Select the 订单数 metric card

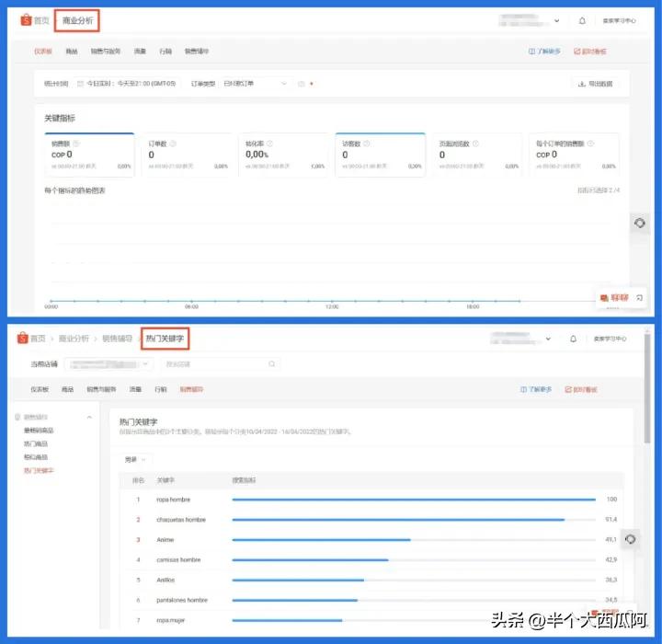pos(186,155)
